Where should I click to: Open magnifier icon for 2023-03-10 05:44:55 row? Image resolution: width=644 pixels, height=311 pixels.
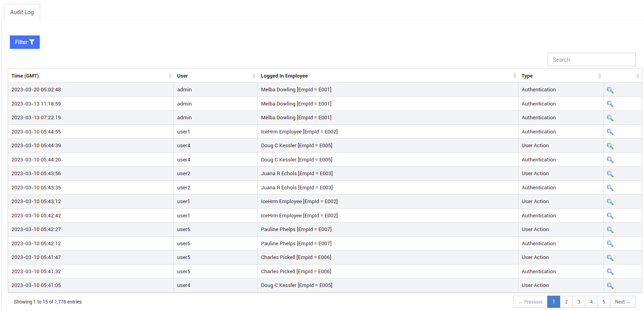pos(610,132)
